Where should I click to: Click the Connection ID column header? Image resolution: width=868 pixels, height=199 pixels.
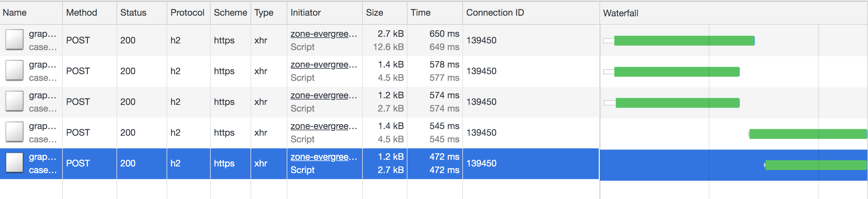(495, 13)
